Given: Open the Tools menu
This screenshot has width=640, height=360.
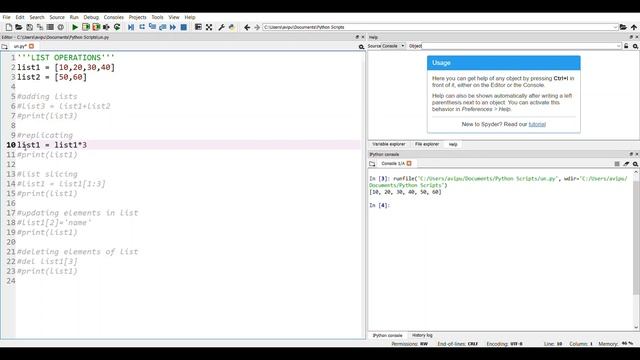Looking at the screenshot, I should point(157,17).
